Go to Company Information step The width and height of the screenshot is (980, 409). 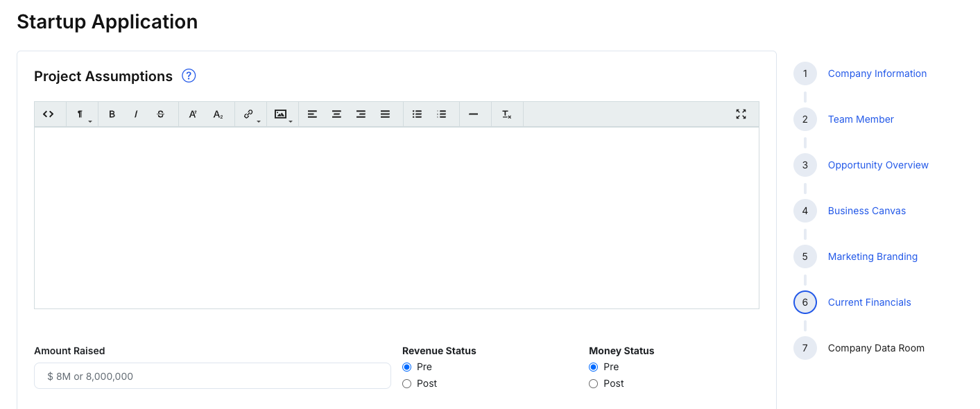[x=877, y=73]
